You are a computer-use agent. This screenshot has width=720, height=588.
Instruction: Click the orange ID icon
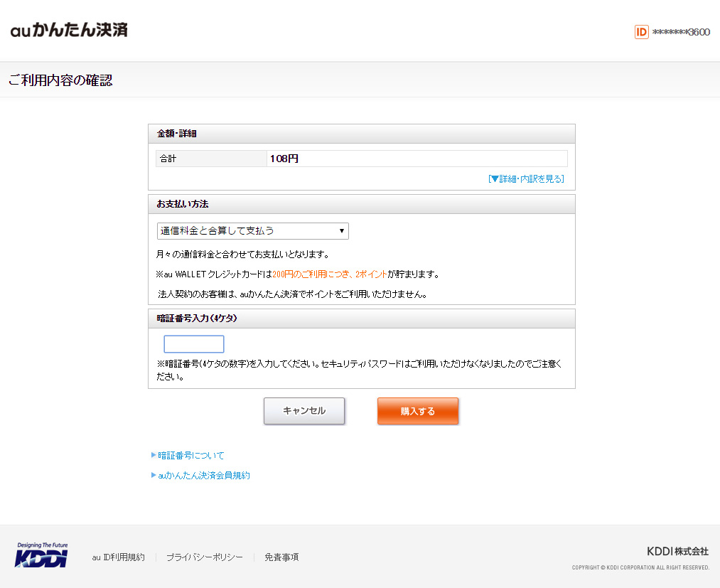click(x=642, y=32)
